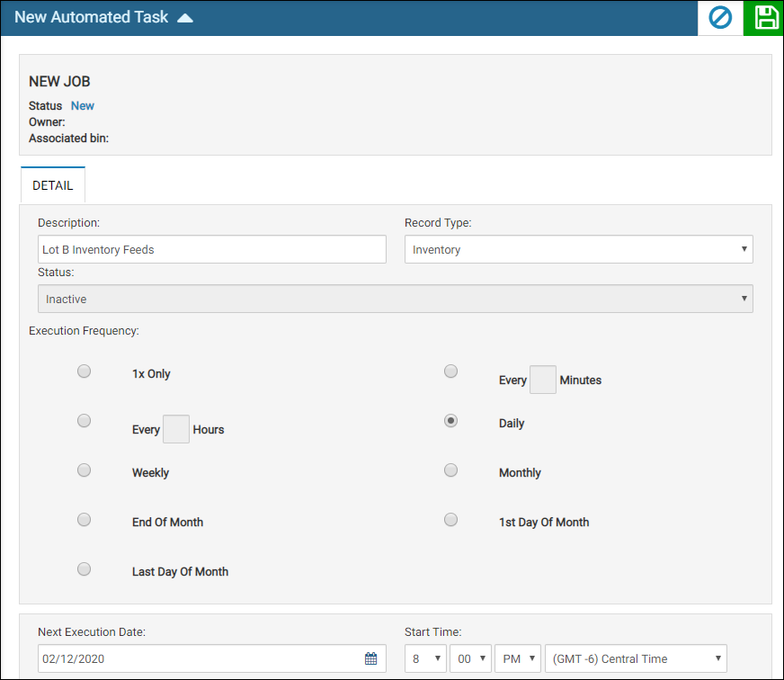Collapse the New Automated Task header arrow
The image size is (784, 680).
(x=185, y=18)
